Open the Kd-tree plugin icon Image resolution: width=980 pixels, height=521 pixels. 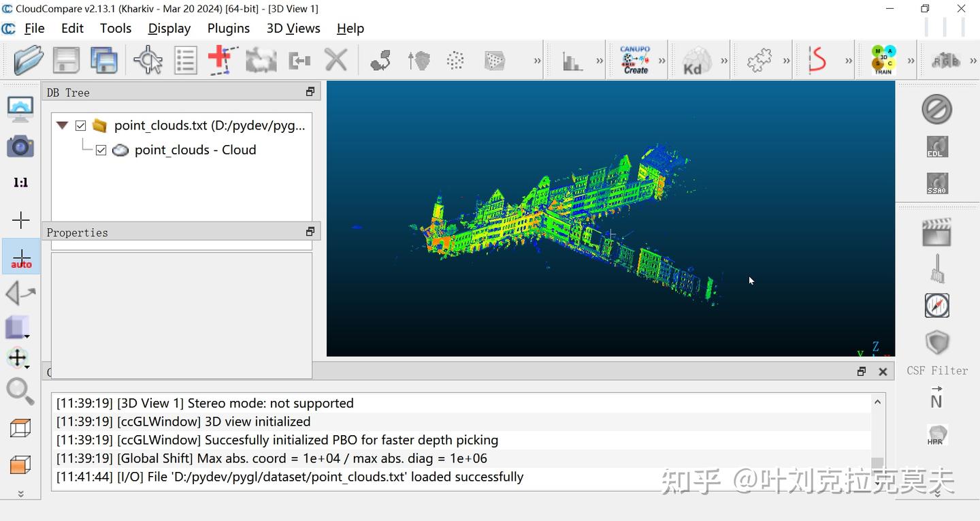point(694,59)
